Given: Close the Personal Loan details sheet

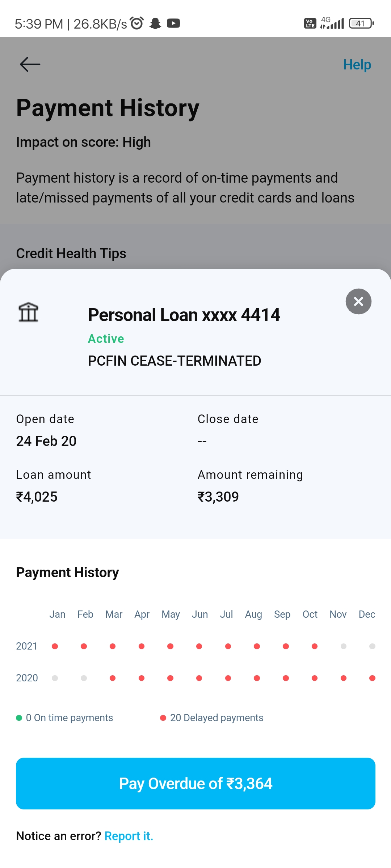Looking at the screenshot, I should coord(358,301).
